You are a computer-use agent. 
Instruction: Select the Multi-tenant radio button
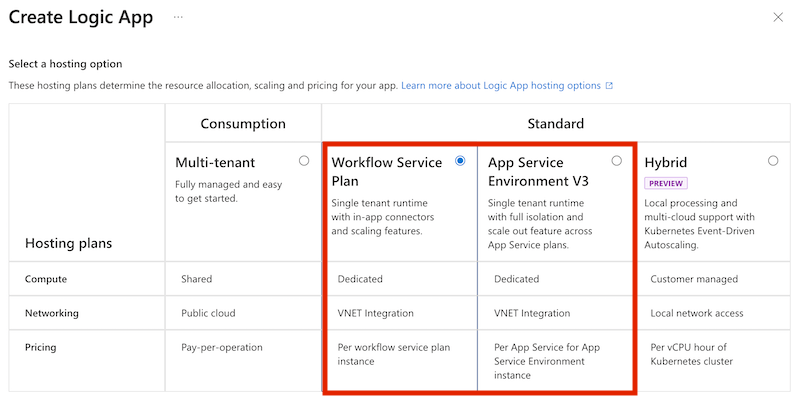coord(304,160)
